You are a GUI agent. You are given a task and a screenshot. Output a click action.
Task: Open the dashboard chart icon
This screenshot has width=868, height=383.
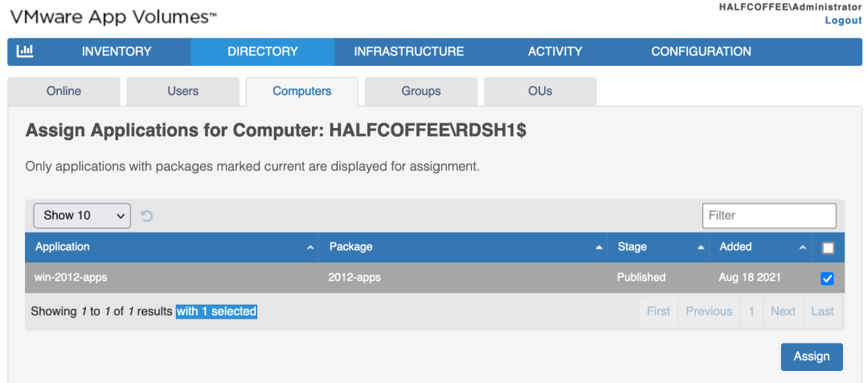pos(26,51)
